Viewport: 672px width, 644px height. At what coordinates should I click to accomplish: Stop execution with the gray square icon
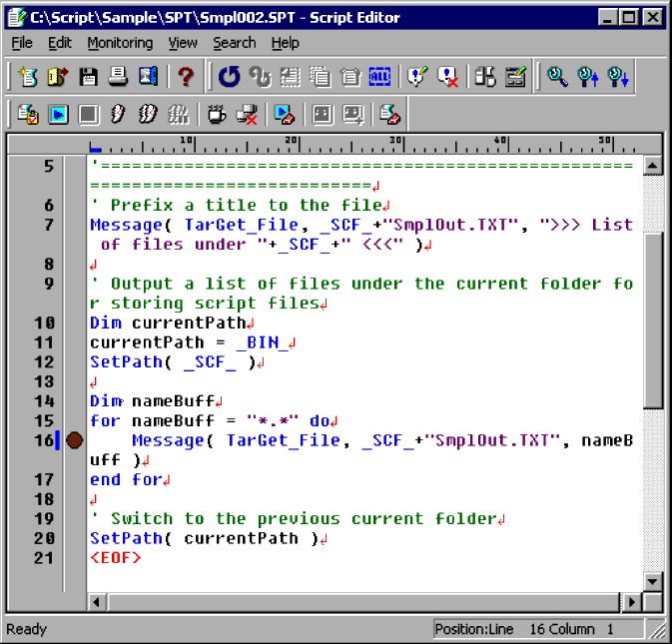88,115
